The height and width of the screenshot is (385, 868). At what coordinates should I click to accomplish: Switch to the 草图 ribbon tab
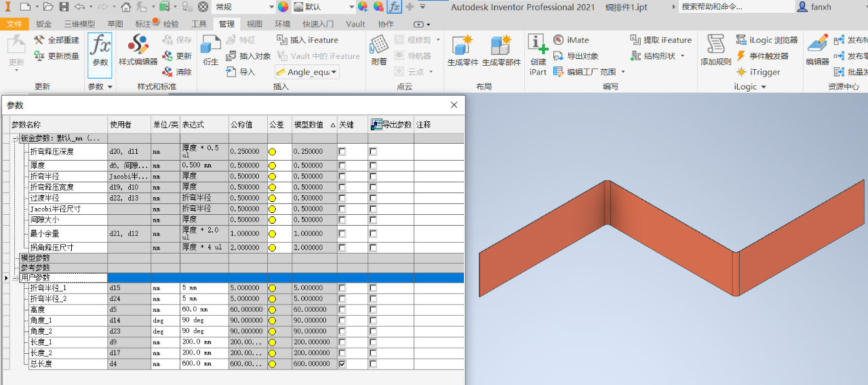[x=115, y=24]
